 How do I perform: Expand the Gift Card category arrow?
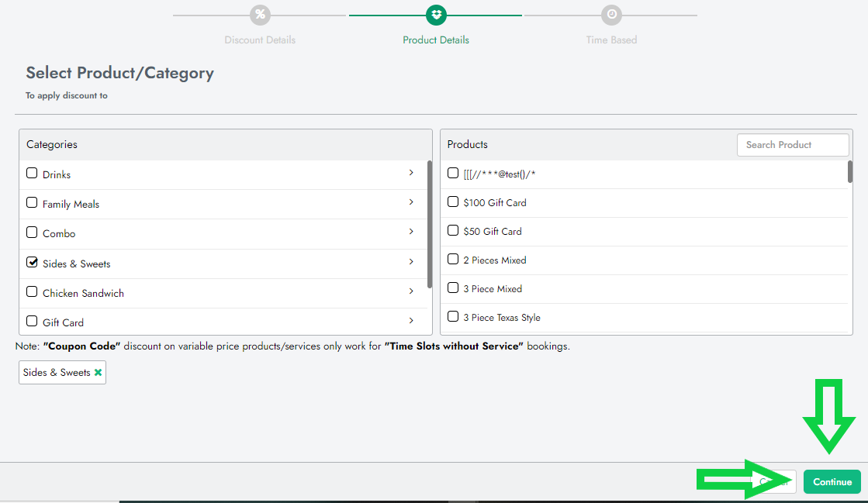pos(411,320)
